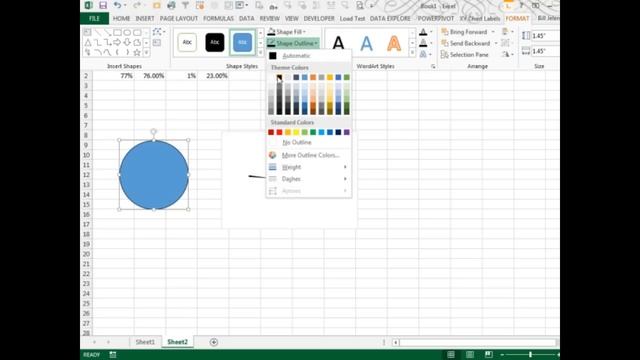Collapse the Shape Outline dropdown
The height and width of the screenshot is (360, 640).
click(316, 43)
